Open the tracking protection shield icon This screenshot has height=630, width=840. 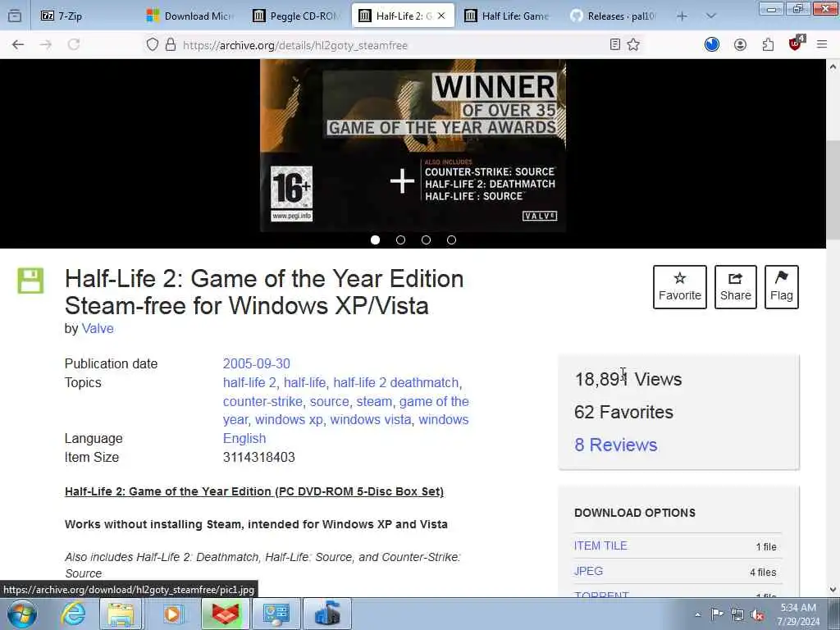pos(152,45)
